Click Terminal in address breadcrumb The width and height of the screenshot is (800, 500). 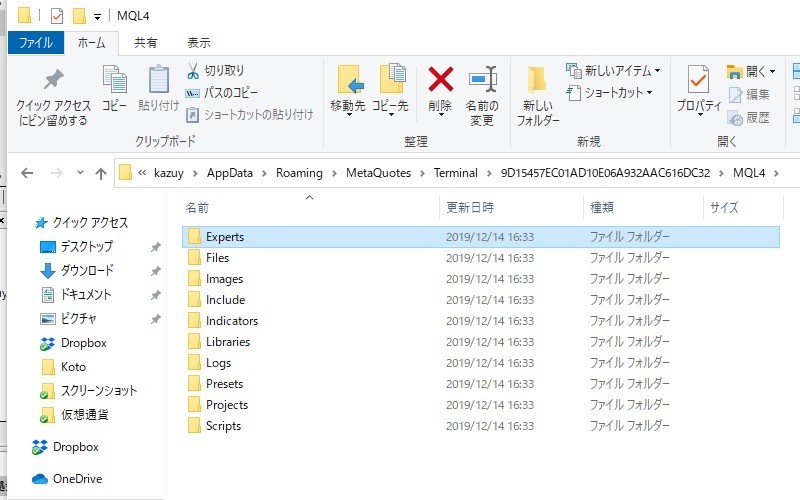[x=456, y=173]
